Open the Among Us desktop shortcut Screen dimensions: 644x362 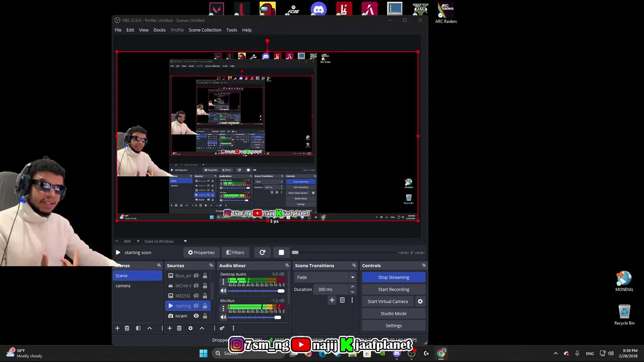click(x=267, y=9)
